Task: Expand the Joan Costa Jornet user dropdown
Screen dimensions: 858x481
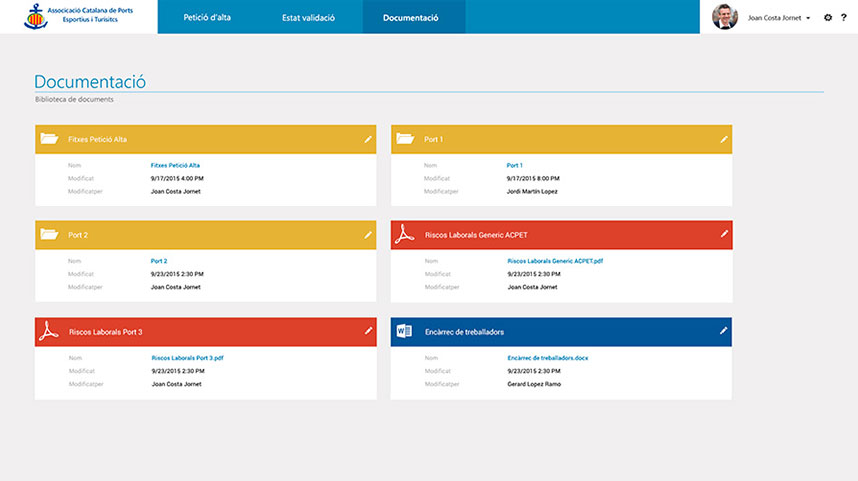Action: [807, 18]
